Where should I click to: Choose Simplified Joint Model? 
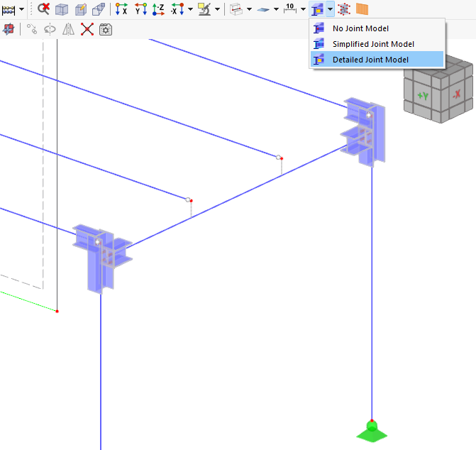377,44
